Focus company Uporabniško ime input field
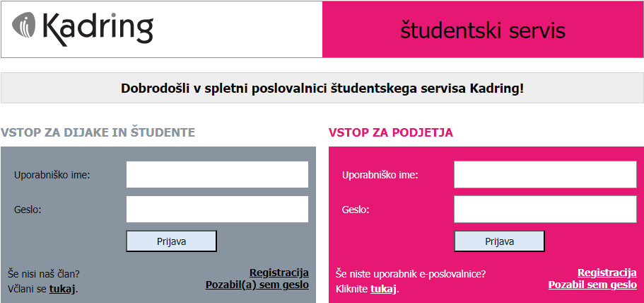Viewport: 644px width, 303px height. pyautogui.click(x=545, y=175)
